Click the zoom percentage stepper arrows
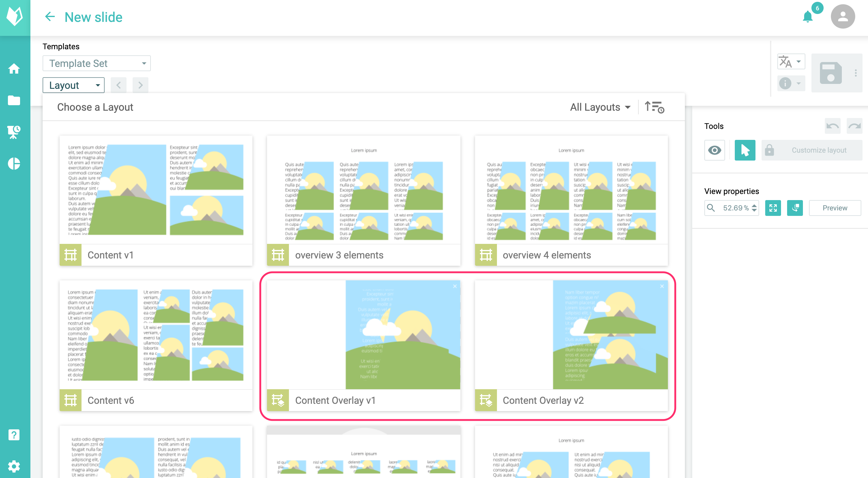This screenshot has width=868, height=478. coord(754,208)
